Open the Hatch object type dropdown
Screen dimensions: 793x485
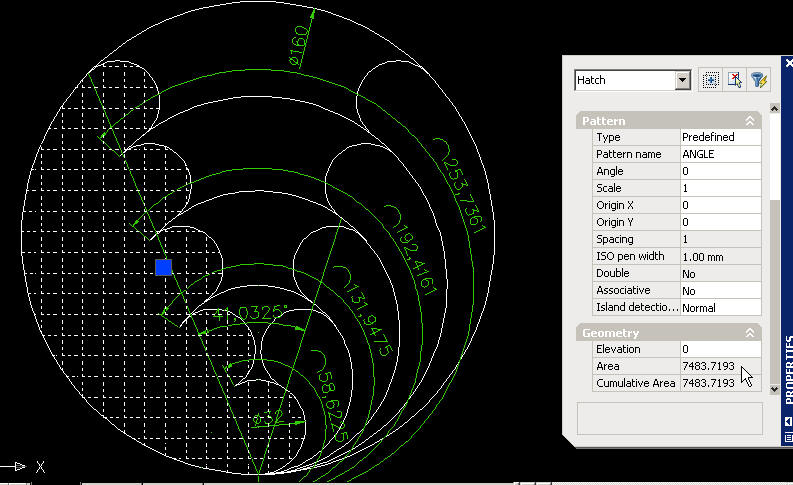tap(682, 80)
